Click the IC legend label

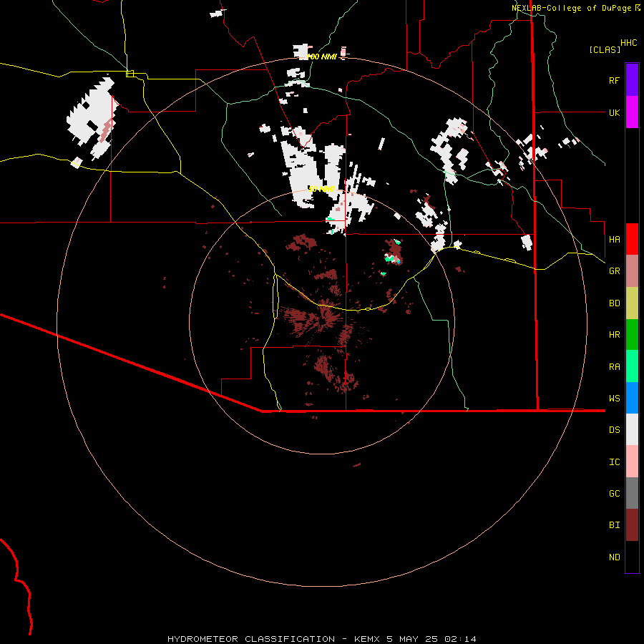614,462
